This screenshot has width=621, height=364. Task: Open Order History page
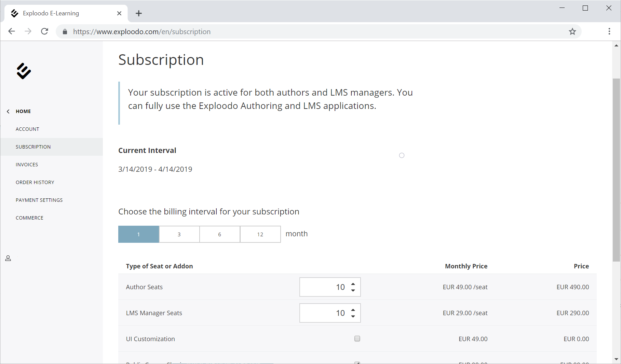point(35,182)
